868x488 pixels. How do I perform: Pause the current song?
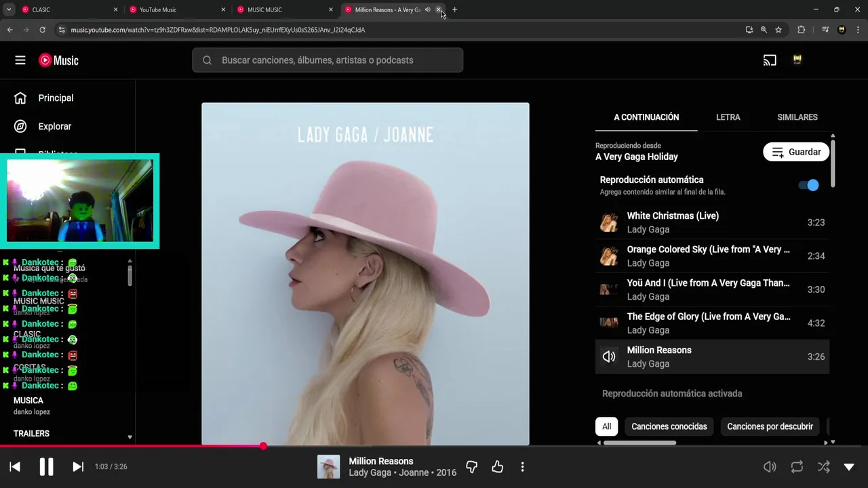pos(46,466)
